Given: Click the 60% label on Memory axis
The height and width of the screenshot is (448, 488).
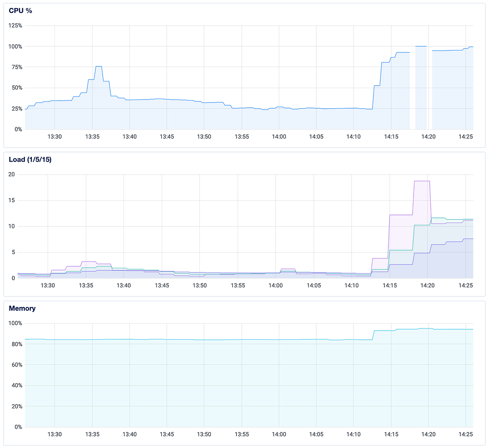Looking at the screenshot, I should click(17, 365).
